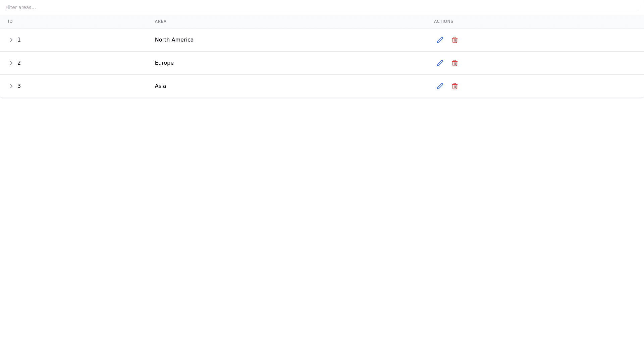This screenshot has width=644, height=362.
Task: Select the North America area name
Action: (x=174, y=40)
